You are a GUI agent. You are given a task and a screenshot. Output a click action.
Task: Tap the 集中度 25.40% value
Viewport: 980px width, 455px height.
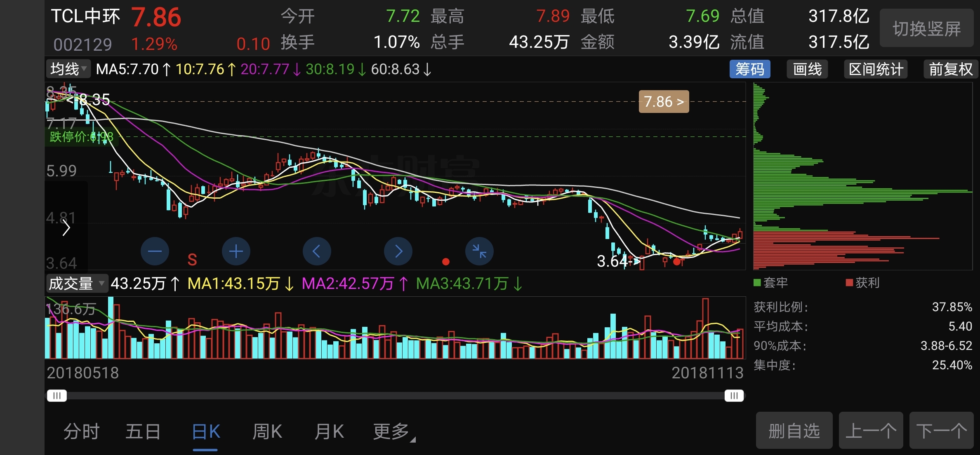click(x=952, y=365)
